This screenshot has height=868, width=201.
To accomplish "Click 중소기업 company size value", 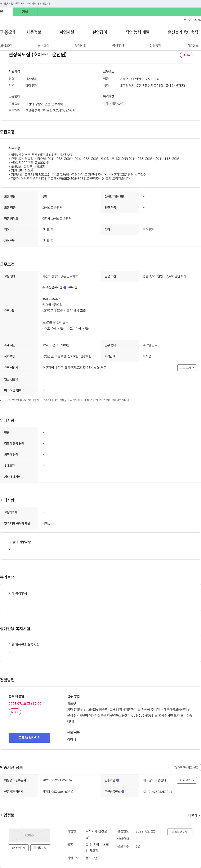I will coord(91,858).
